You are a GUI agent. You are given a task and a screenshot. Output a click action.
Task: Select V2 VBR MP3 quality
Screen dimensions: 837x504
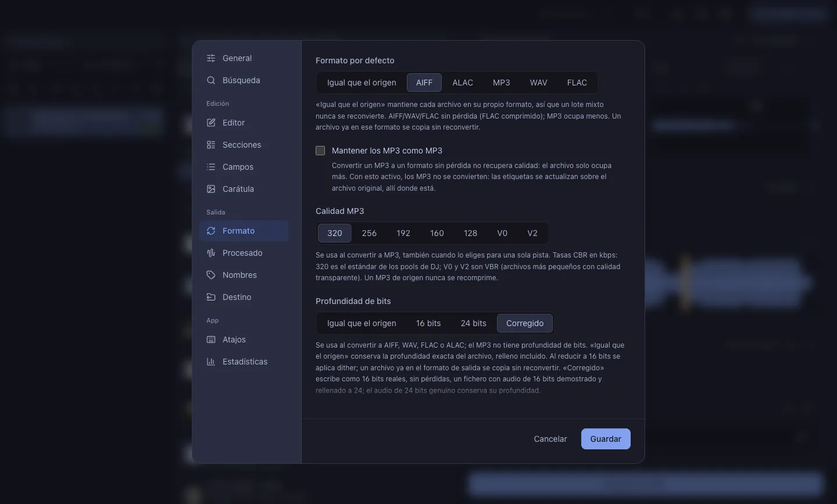coord(532,233)
